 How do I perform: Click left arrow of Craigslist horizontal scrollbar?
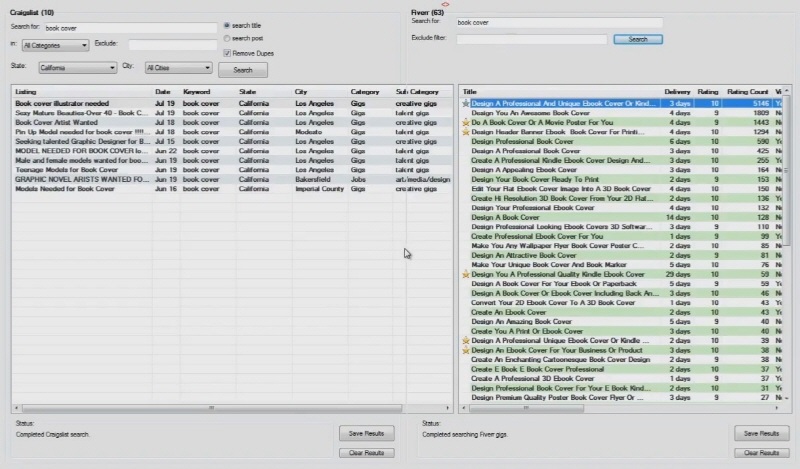pos(17,408)
